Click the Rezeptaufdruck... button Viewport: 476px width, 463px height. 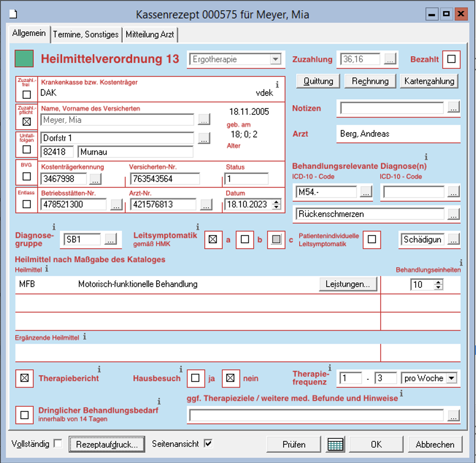[x=107, y=444]
